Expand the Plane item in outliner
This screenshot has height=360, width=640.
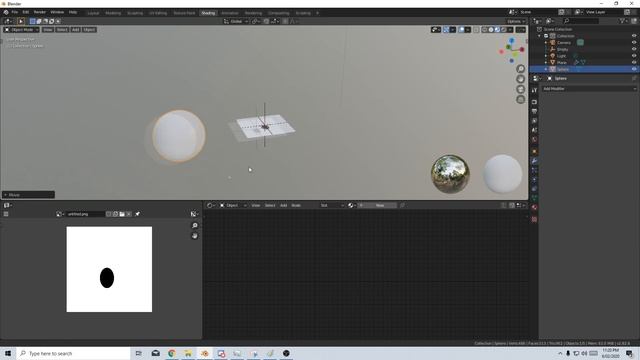tap(546, 62)
